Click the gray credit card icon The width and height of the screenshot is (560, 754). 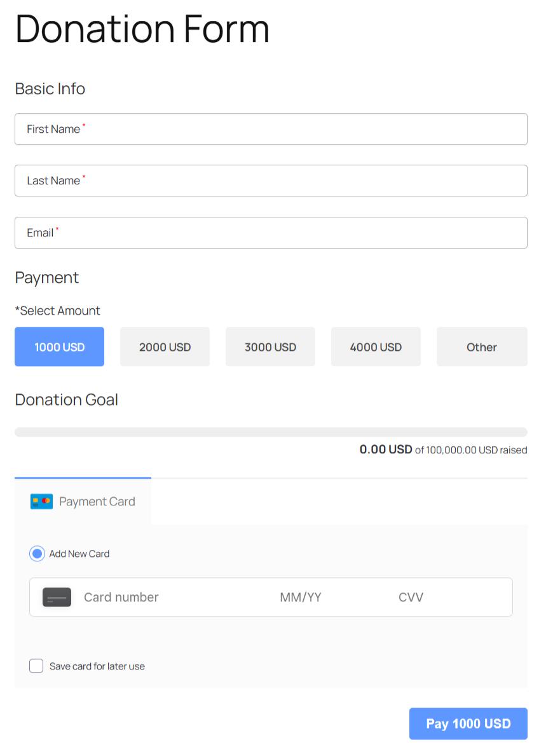click(x=57, y=597)
